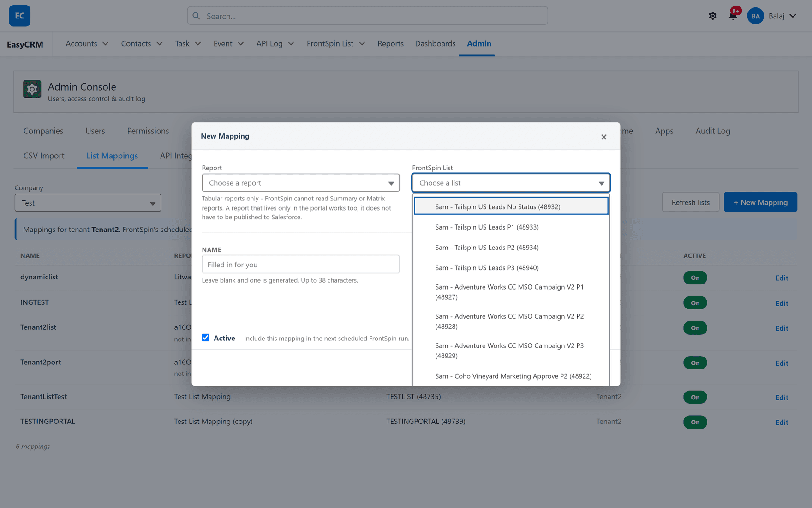Expand the Balaj user menu chevron
The height and width of the screenshot is (508, 812).
[793, 16]
